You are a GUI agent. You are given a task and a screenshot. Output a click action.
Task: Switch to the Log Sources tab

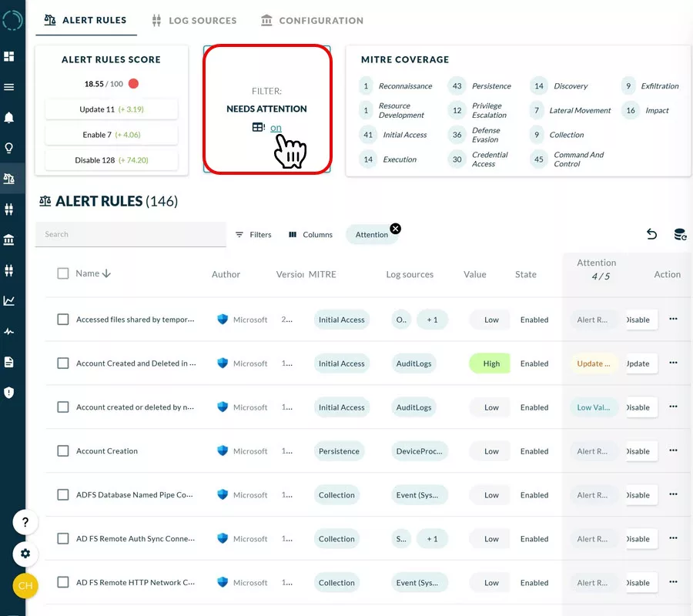point(195,20)
